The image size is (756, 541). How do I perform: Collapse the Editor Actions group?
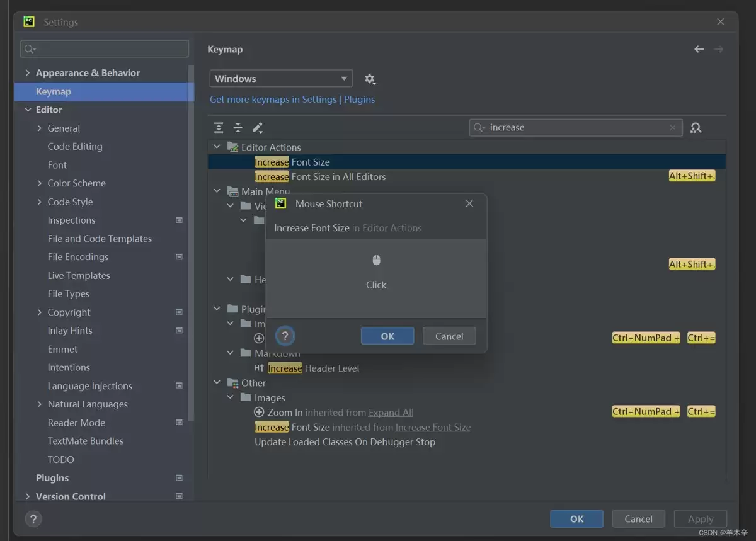217,147
